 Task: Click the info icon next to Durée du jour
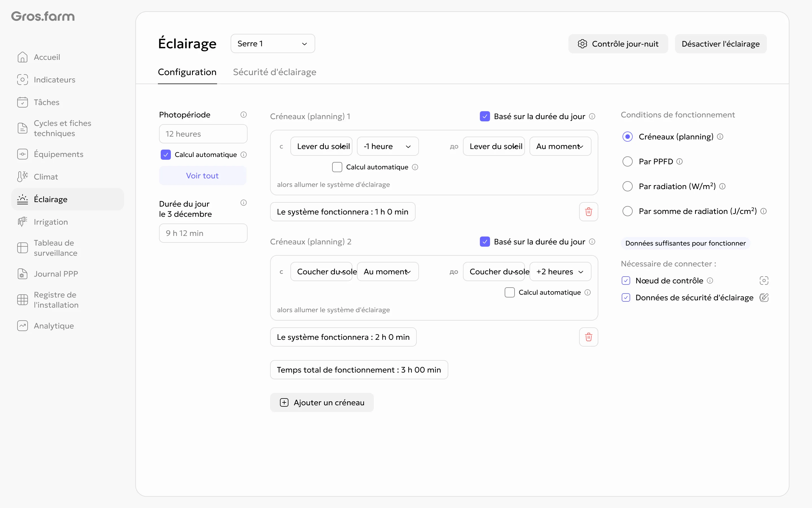tap(244, 203)
